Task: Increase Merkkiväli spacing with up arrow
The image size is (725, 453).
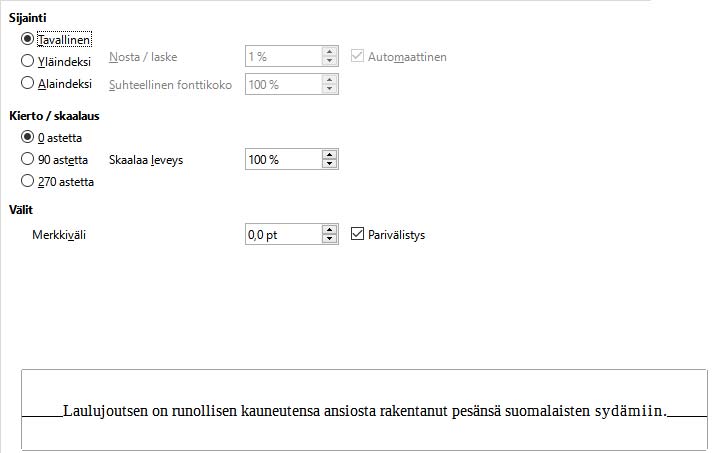Action: tap(329, 230)
